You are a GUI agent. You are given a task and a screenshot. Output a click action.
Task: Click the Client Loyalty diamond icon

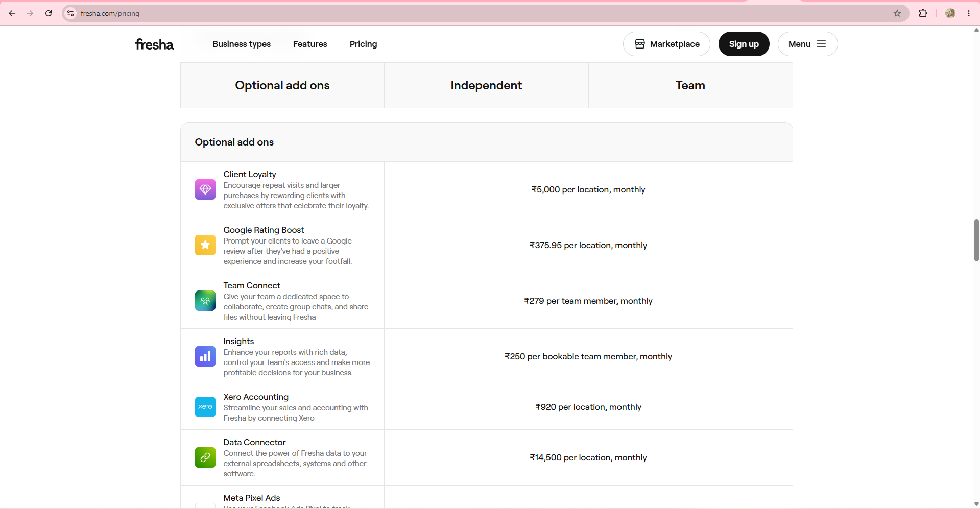pos(205,189)
